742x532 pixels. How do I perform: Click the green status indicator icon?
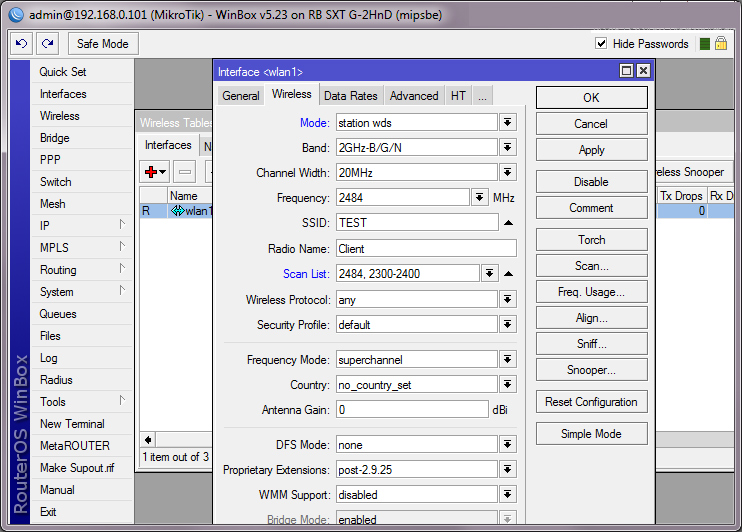(705, 44)
